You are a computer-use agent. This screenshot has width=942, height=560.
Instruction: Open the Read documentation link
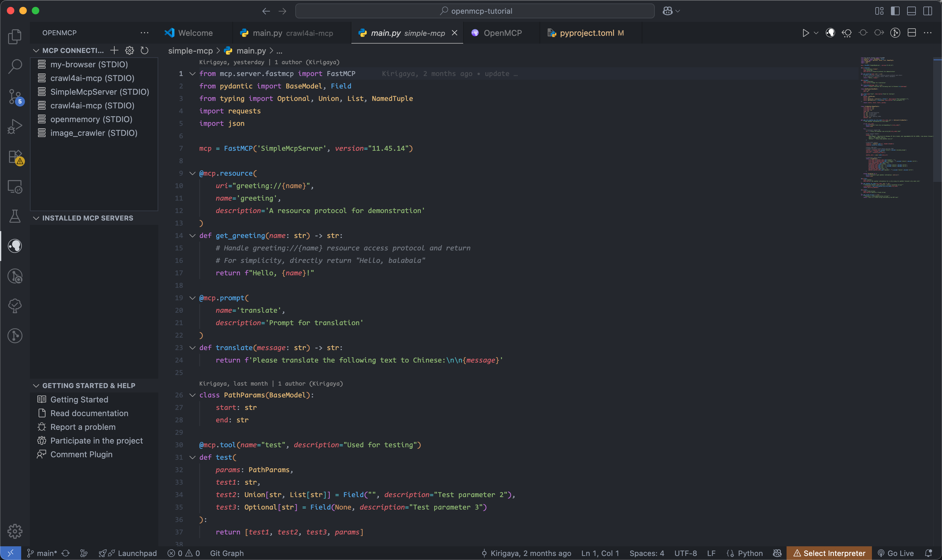point(89,413)
